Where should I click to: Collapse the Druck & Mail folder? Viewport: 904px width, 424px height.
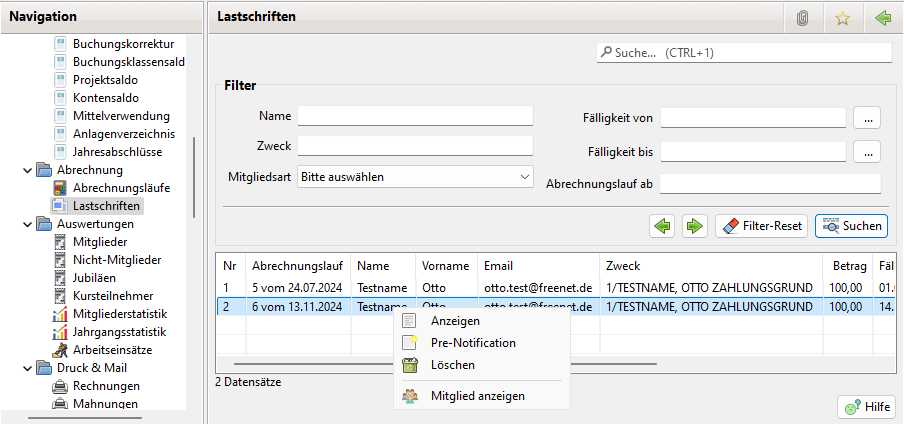[27, 368]
